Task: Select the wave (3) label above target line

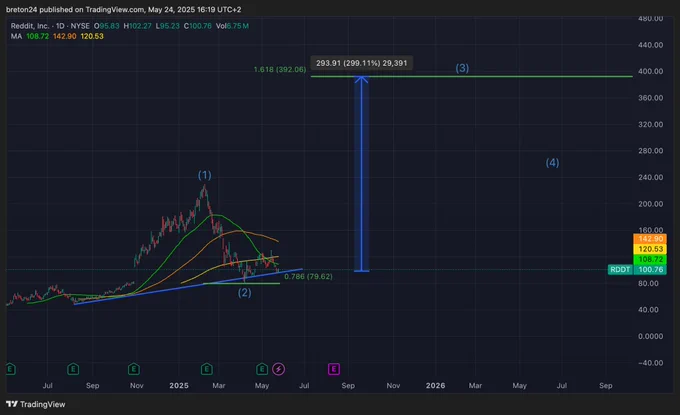Action: (462, 68)
